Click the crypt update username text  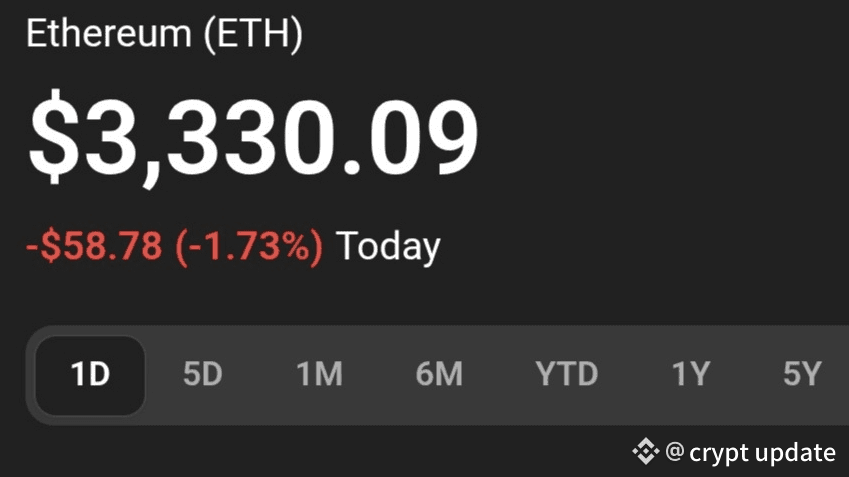[x=762, y=453]
